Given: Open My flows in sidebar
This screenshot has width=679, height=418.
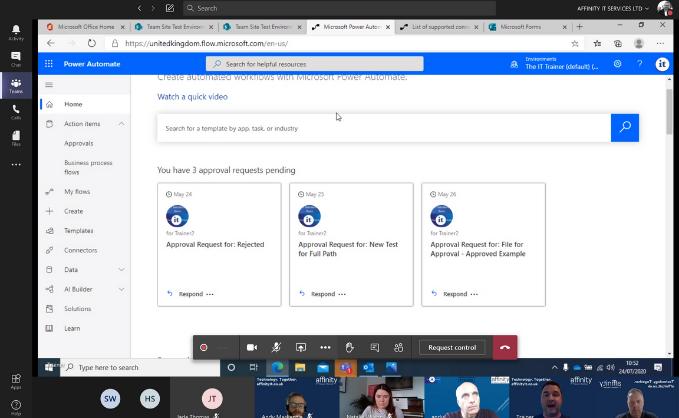Looking at the screenshot, I should [x=77, y=191].
